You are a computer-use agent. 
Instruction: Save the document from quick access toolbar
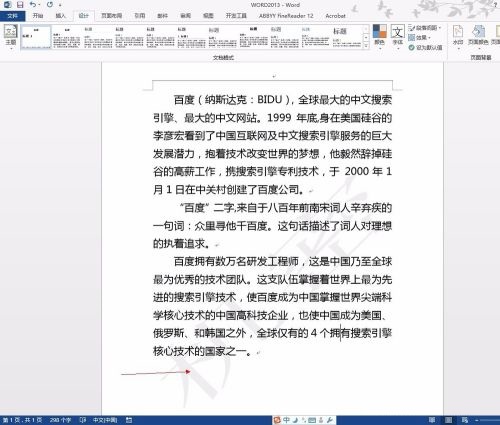pyautogui.click(x=20, y=5)
